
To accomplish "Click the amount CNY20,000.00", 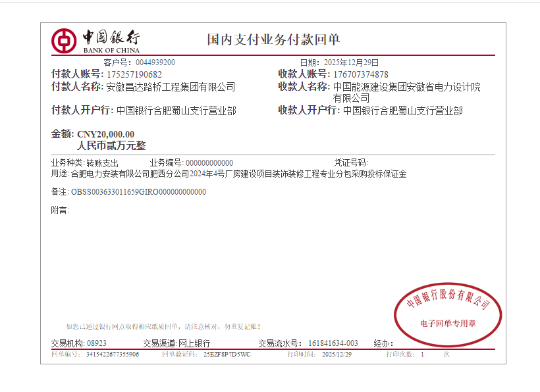I will (x=105, y=134).
